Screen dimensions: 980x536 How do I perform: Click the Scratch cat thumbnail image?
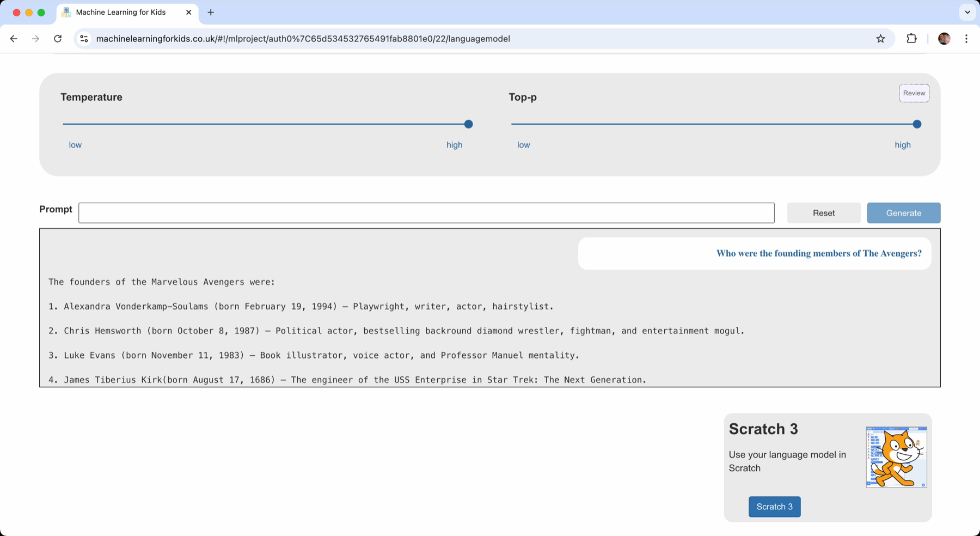(896, 457)
